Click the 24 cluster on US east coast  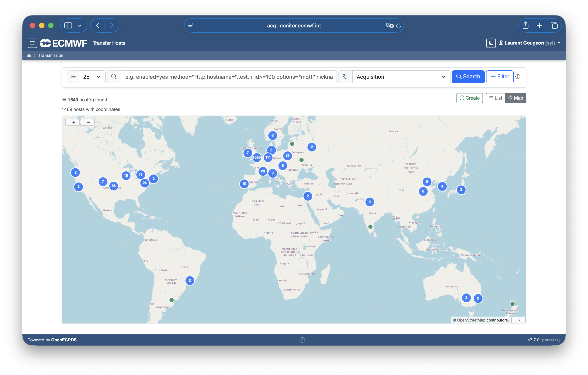(x=145, y=183)
